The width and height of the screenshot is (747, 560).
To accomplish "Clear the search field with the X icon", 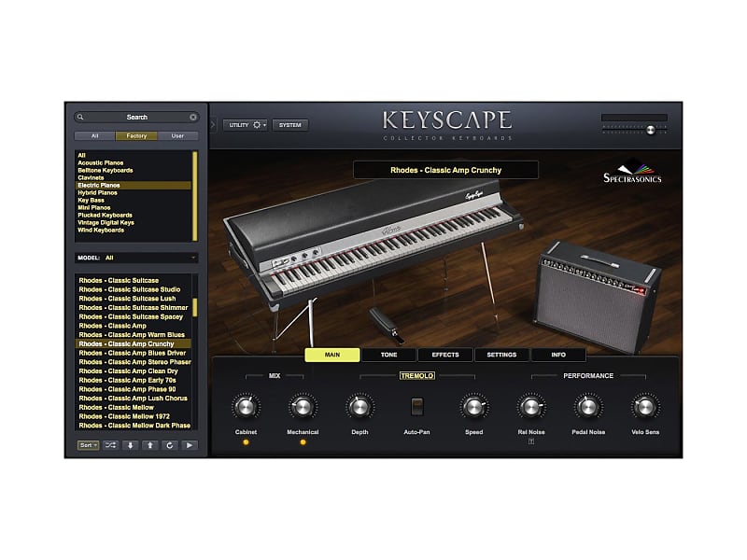I will (x=193, y=118).
